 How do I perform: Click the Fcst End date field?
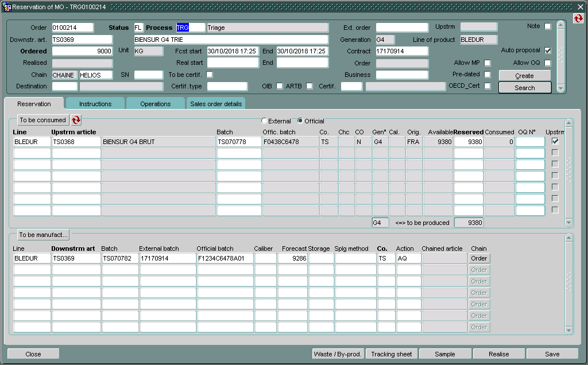(302, 51)
